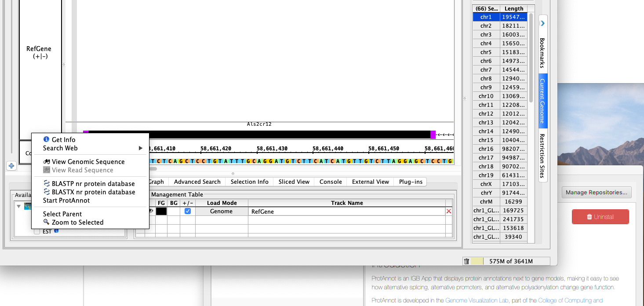Image resolution: width=644 pixels, height=306 pixels.
Task: Click the Get Info menu item
Action: [x=63, y=139]
